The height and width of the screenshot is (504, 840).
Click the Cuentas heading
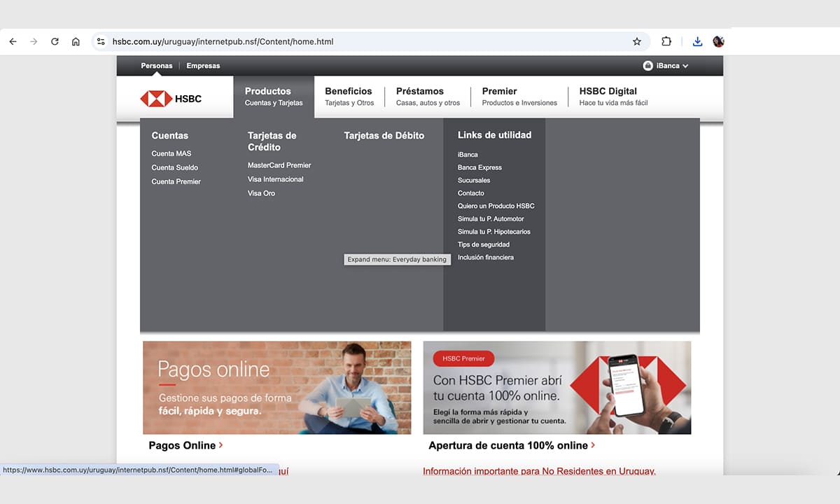(x=169, y=136)
